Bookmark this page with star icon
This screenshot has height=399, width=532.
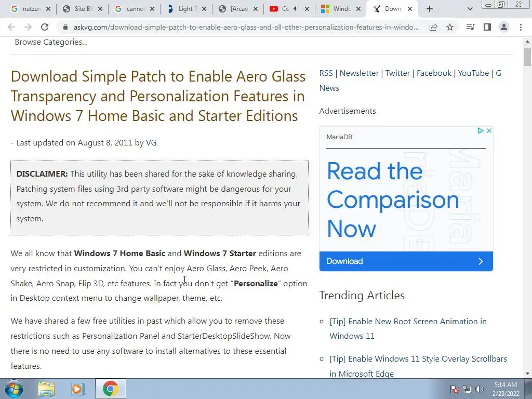coord(450,27)
